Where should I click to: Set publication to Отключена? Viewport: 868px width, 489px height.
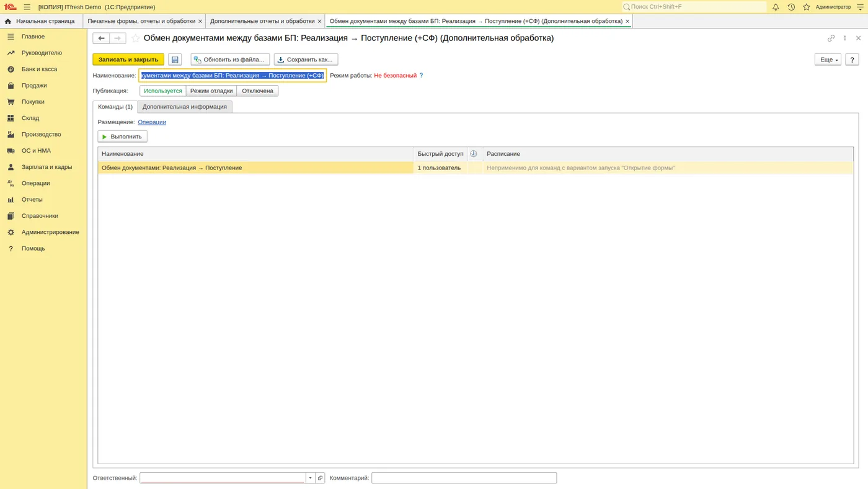[257, 91]
